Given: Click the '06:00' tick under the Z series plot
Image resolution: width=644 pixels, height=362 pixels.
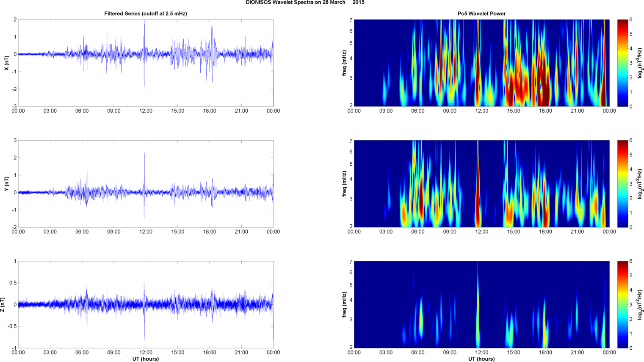Looking at the screenshot, I should (x=82, y=353).
